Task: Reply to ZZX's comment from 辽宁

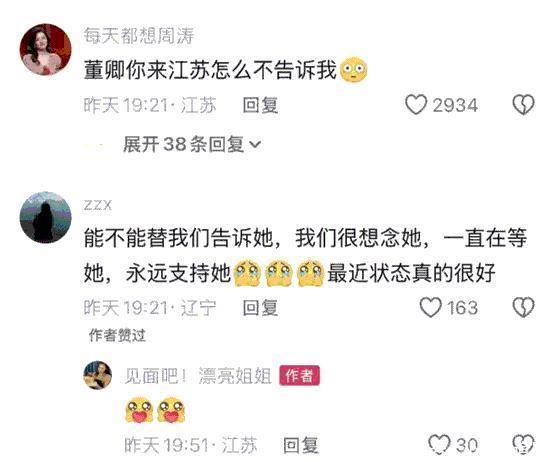Action: [x=260, y=307]
